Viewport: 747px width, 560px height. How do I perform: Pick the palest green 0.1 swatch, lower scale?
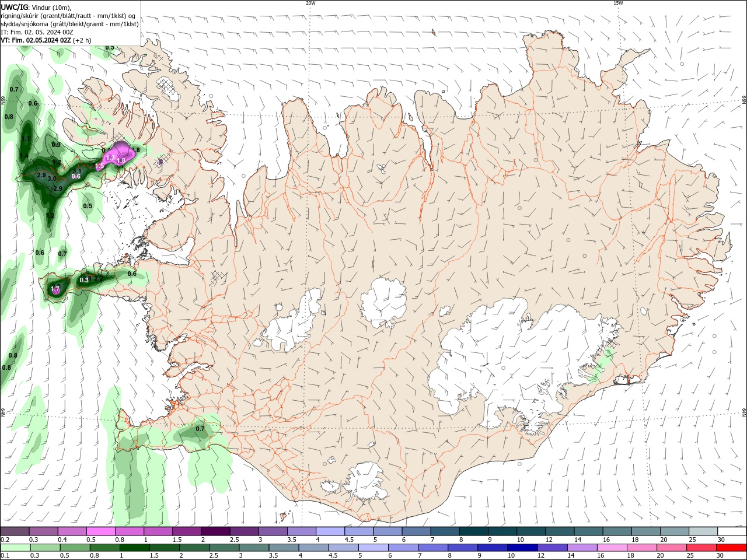[15, 548]
